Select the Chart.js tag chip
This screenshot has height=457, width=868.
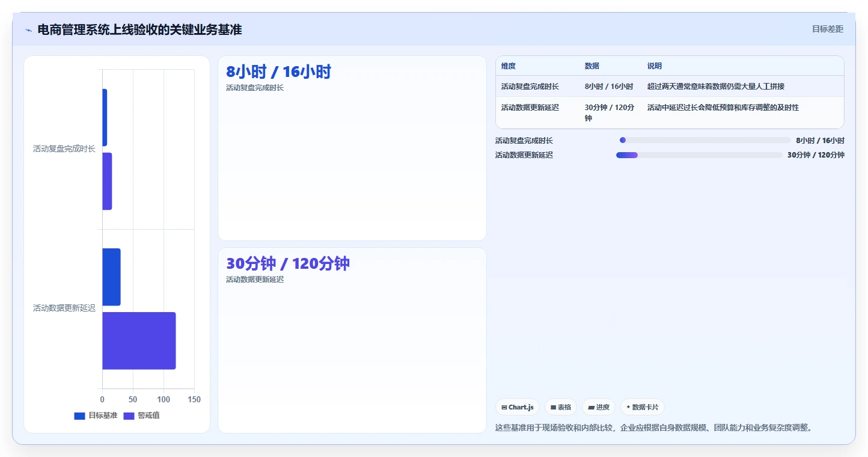click(x=518, y=407)
